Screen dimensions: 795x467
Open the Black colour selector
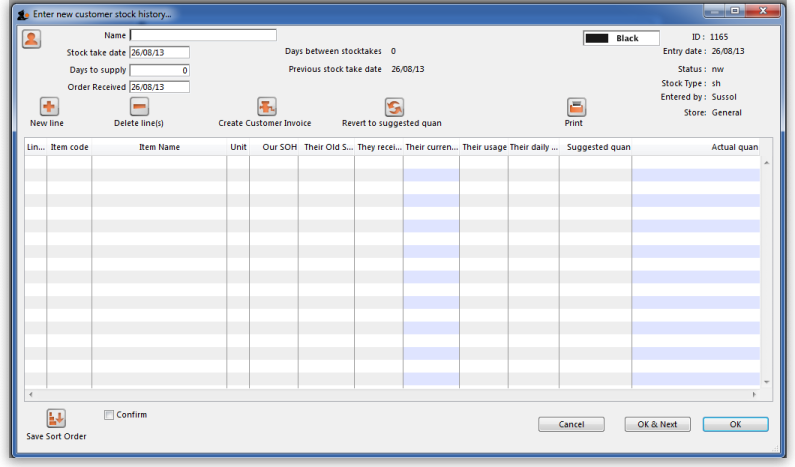coord(621,39)
